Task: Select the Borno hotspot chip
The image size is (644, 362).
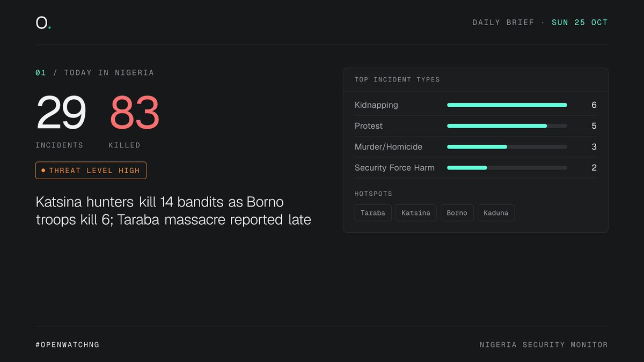Action: pyautogui.click(x=457, y=213)
